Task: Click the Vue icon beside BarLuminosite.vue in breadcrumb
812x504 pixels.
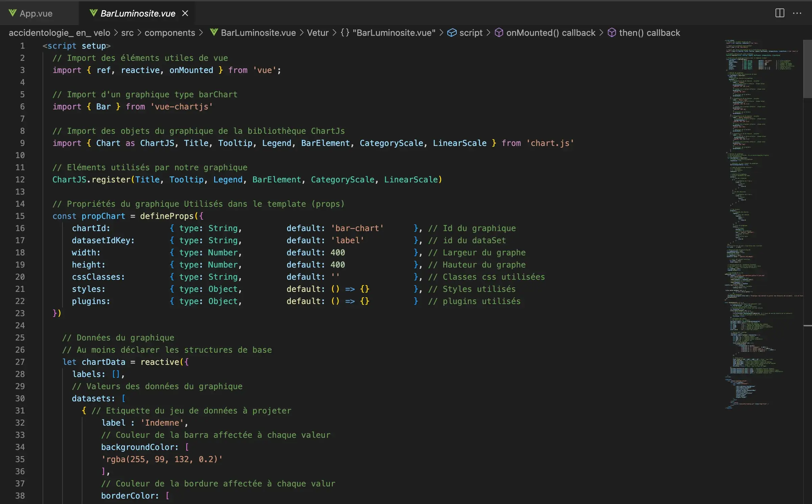Action: (x=214, y=32)
